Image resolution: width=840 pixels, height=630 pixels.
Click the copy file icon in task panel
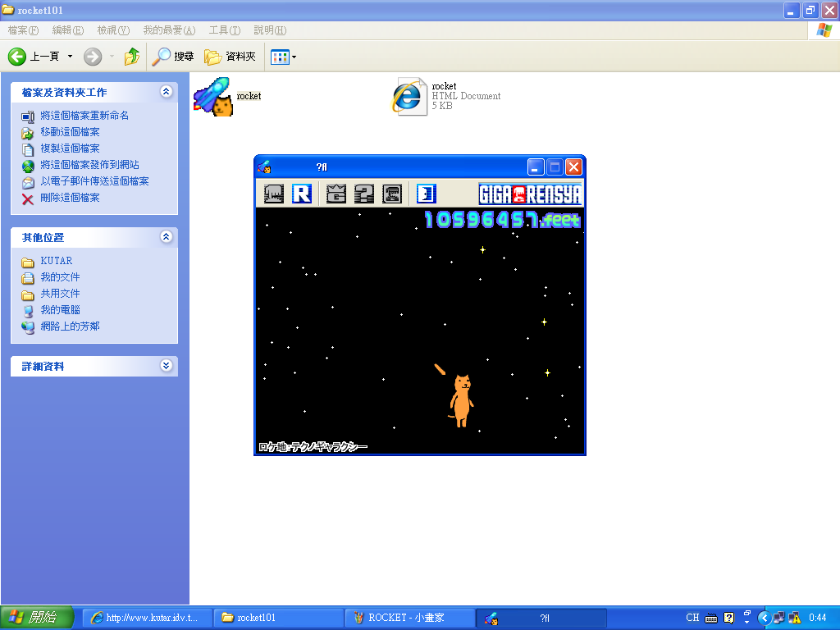[28, 149]
